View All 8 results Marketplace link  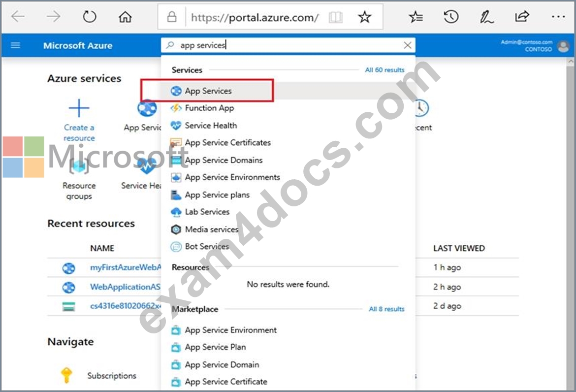386,309
